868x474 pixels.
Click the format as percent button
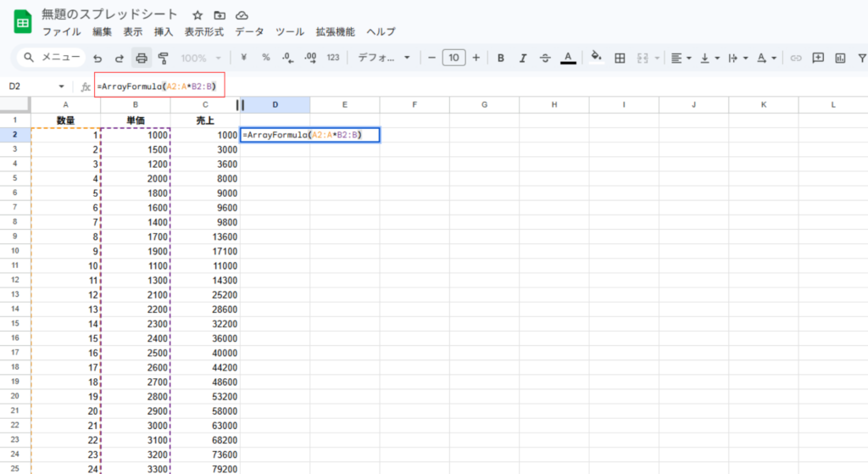click(x=265, y=59)
